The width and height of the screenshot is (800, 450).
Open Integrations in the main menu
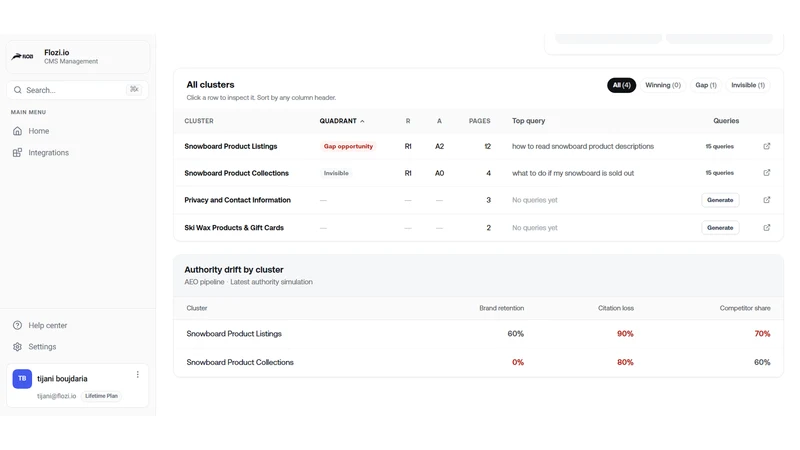48,153
